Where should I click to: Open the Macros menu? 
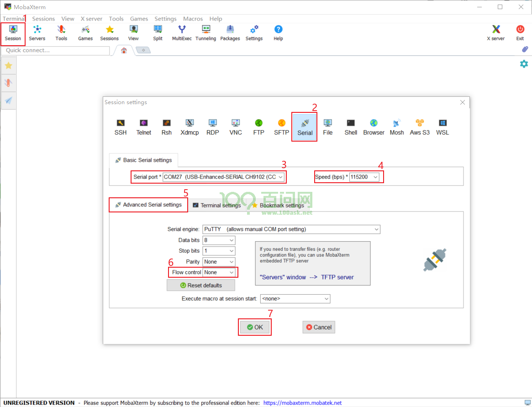(193, 19)
